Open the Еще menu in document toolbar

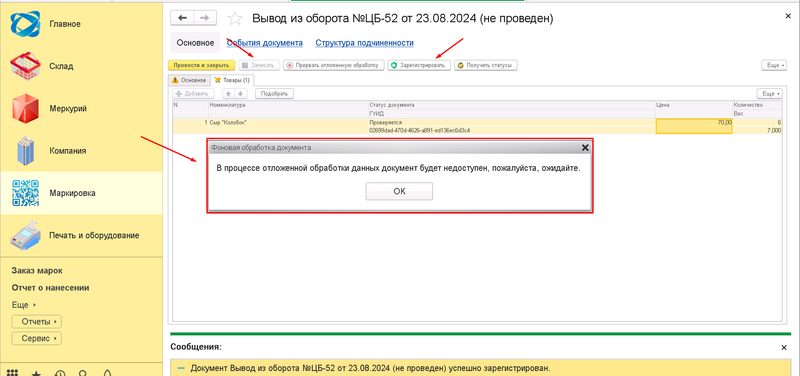(773, 65)
